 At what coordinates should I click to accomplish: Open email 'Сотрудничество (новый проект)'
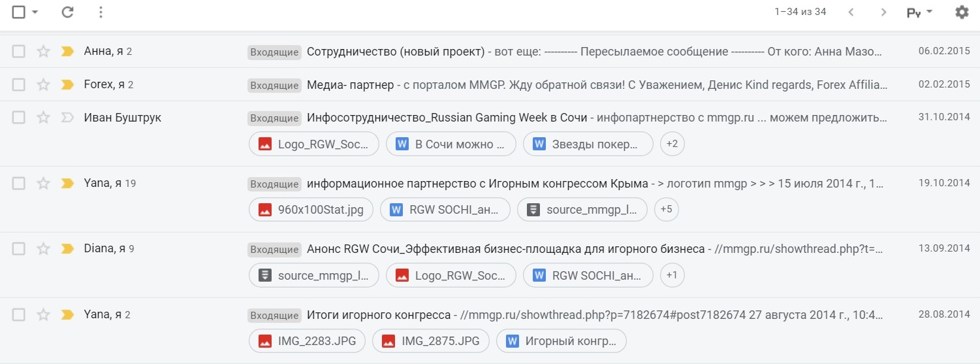tap(396, 51)
